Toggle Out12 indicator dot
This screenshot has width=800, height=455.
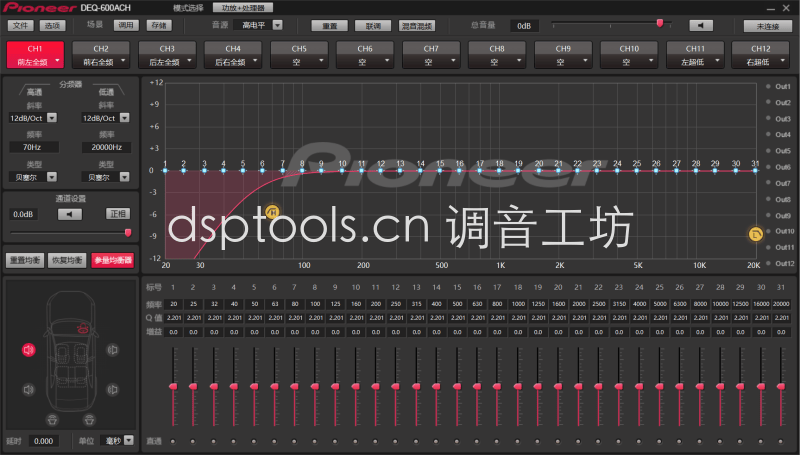[x=768, y=263]
